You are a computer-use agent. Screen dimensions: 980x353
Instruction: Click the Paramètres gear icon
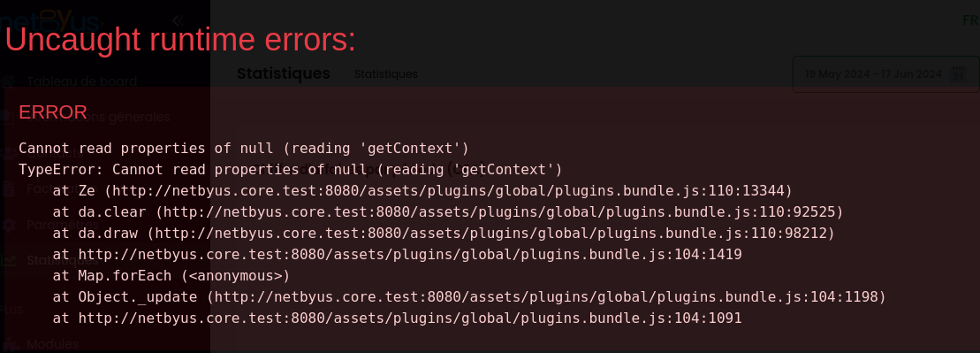coord(7,225)
